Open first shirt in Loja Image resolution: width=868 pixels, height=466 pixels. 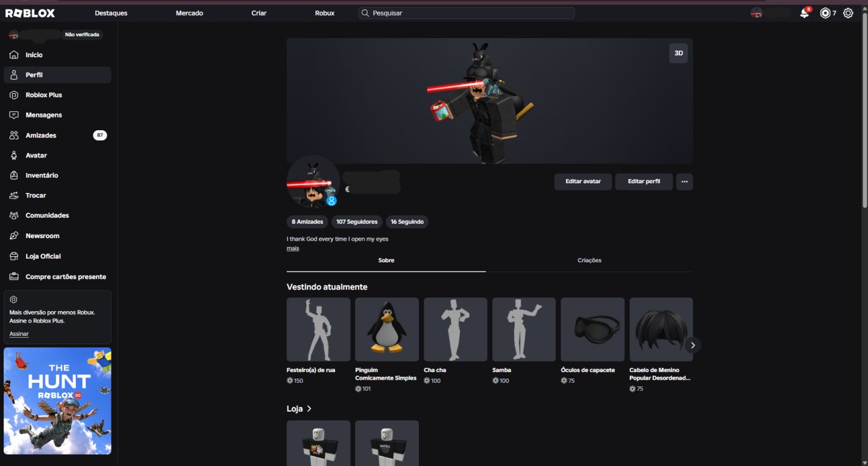(x=318, y=443)
